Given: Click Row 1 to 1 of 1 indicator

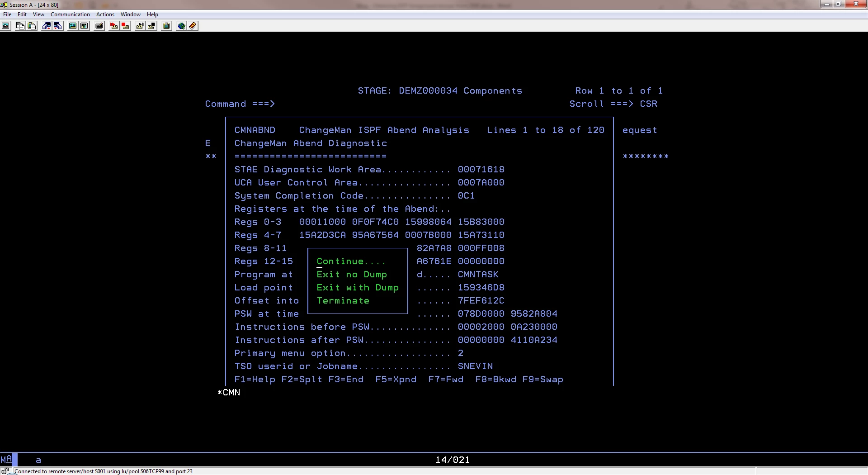Looking at the screenshot, I should tap(619, 90).
